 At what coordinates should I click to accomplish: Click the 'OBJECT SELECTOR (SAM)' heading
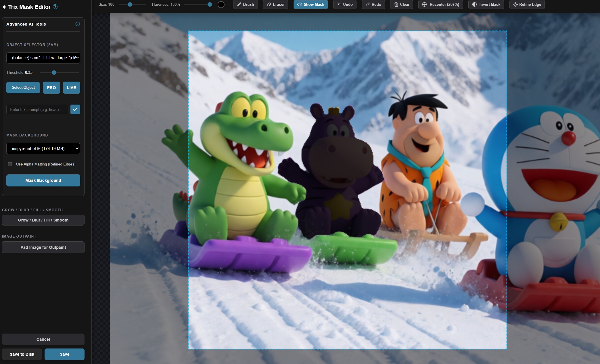click(32, 45)
